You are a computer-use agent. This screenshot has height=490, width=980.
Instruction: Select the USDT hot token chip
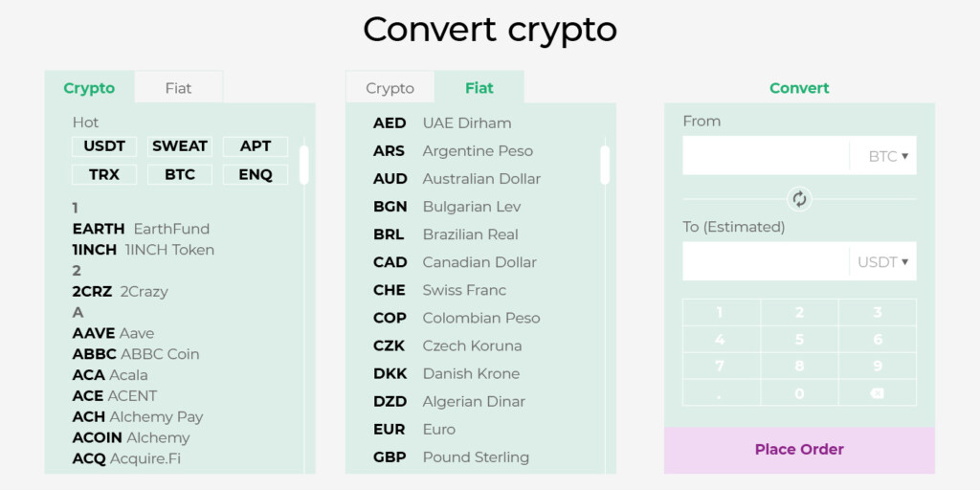point(104,146)
